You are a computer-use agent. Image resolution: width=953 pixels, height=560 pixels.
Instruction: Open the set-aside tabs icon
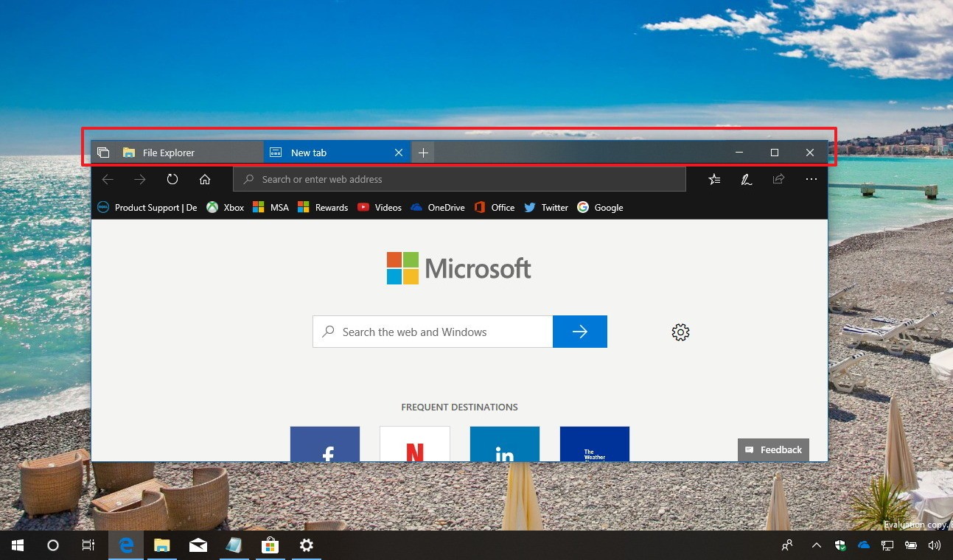[x=103, y=153]
